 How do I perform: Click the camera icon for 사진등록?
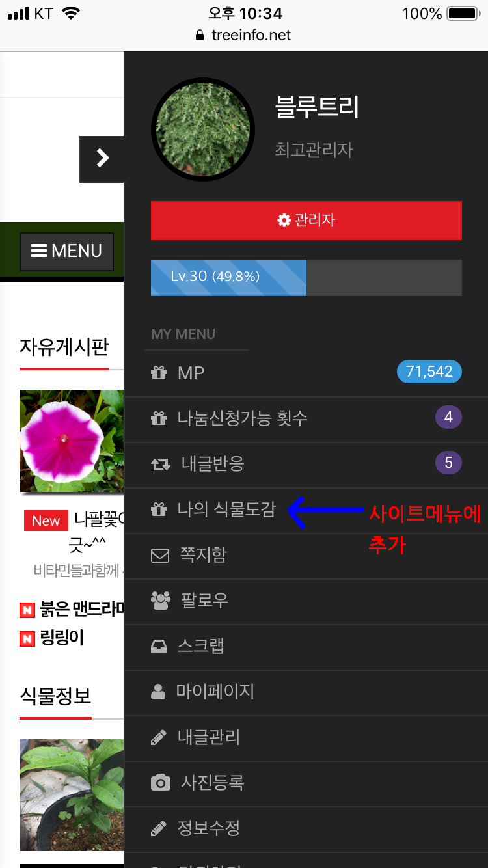coord(161,783)
